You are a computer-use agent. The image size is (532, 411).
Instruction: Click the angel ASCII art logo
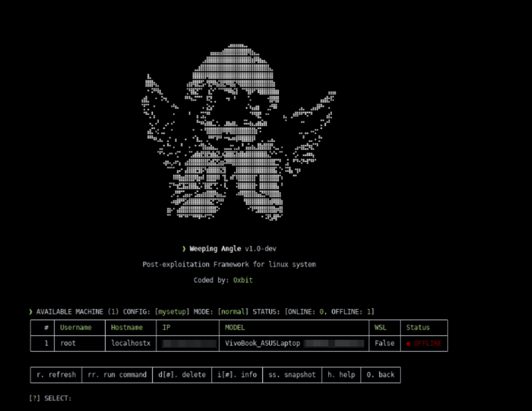[239, 132]
